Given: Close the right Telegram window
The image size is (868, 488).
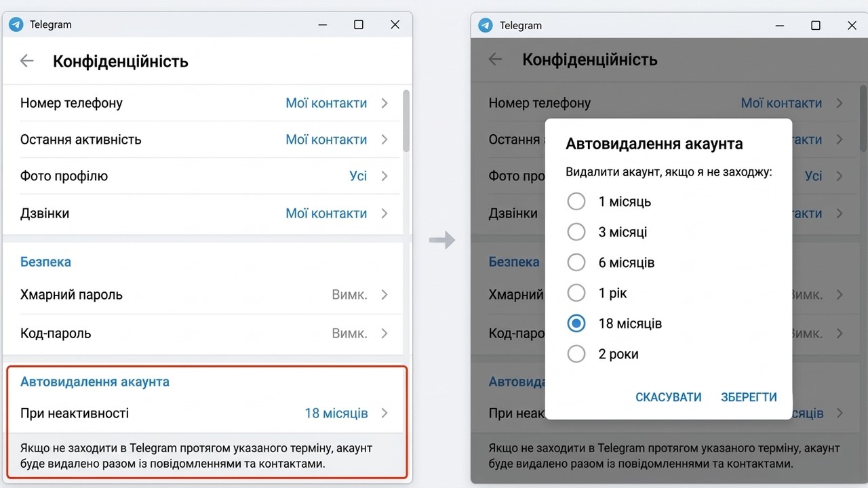Looking at the screenshot, I should pos(852,25).
